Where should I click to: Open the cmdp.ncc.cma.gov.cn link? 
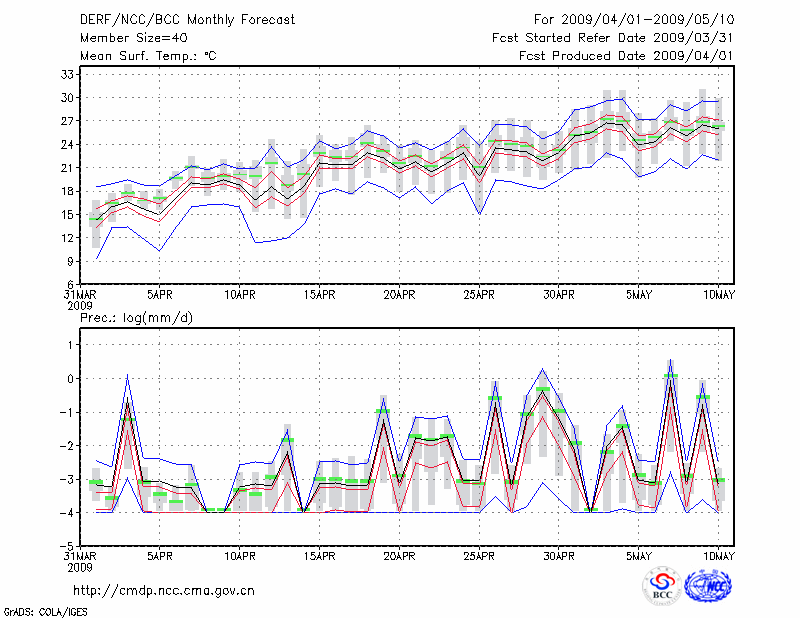164,590
